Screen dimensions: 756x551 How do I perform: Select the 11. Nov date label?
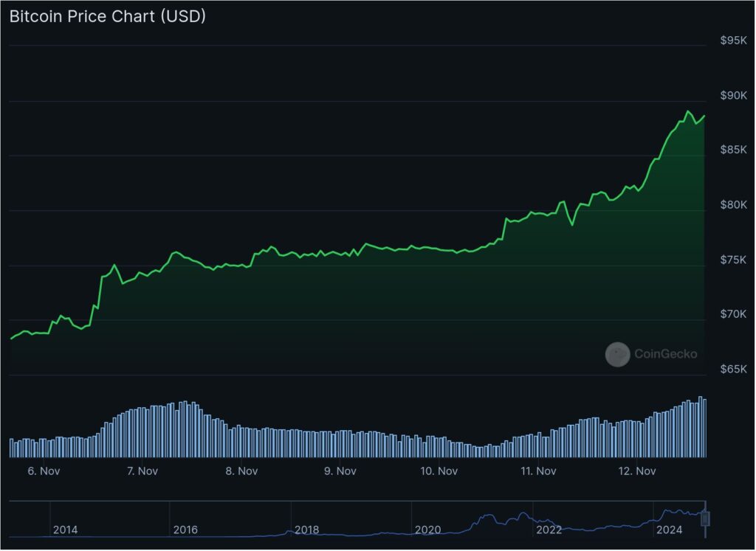tap(537, 471)
